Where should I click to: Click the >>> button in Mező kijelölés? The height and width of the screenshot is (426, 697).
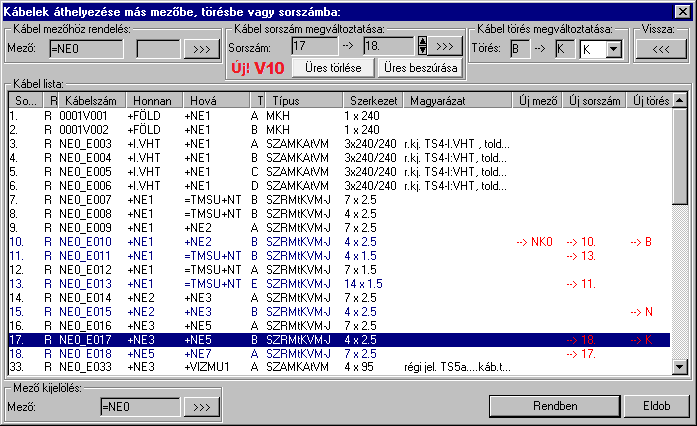coord(202,406)
